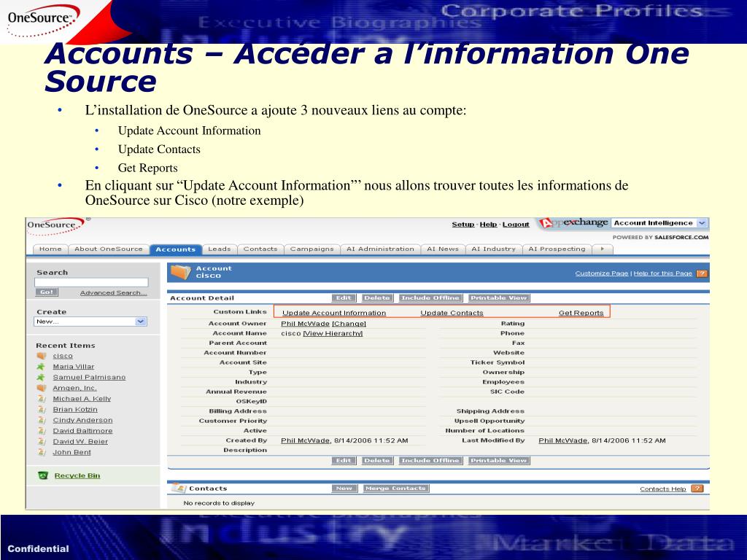Image resolution: width=747 pixels, height=560 pixels.
Task: Click the Update Contacts custom link
Action: 452,313
